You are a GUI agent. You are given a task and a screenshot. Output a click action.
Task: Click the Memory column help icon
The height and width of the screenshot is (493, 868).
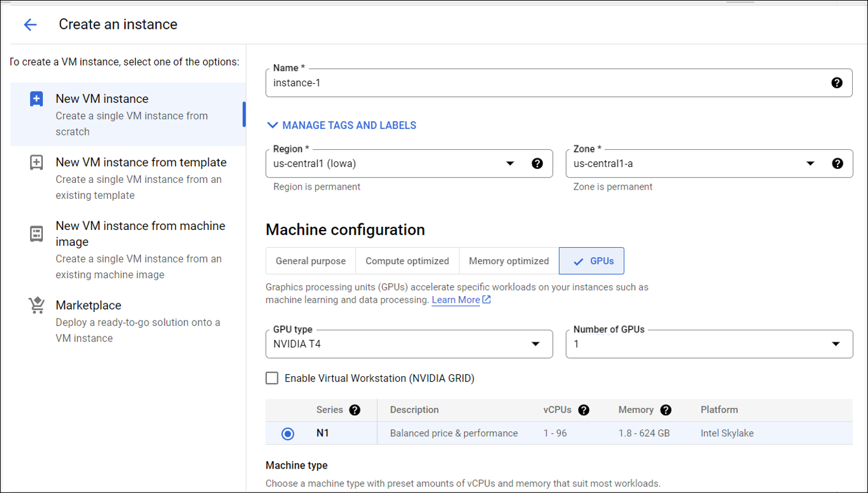(665, 410)
